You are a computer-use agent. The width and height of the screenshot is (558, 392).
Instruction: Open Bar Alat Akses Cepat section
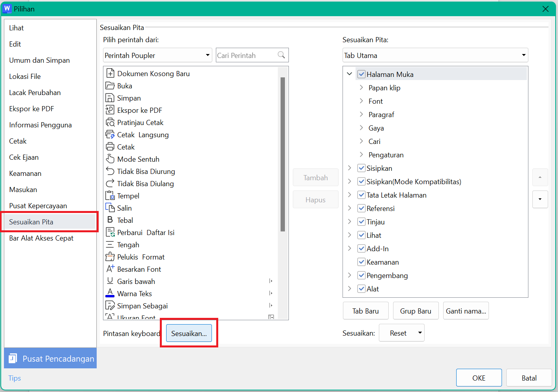pos(41,238)
